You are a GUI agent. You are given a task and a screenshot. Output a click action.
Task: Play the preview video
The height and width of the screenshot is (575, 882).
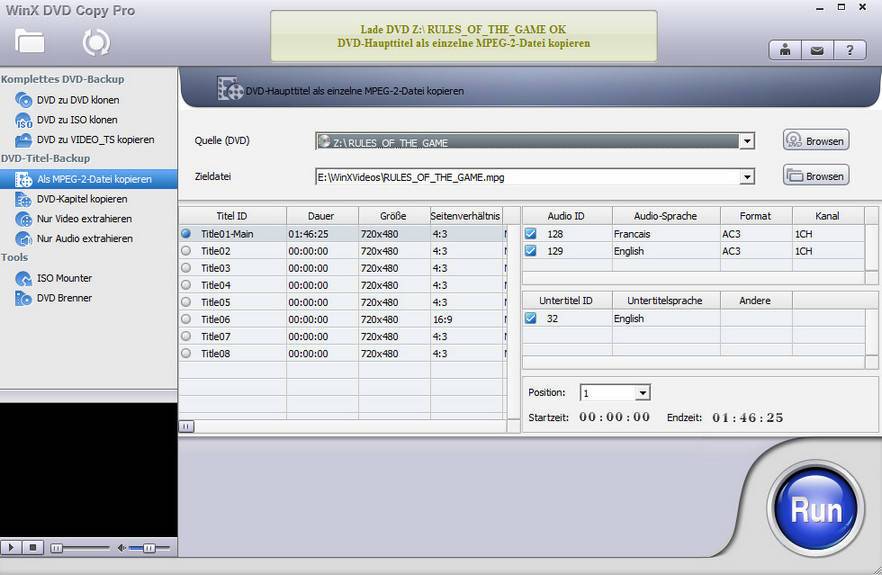pos(11,547)
